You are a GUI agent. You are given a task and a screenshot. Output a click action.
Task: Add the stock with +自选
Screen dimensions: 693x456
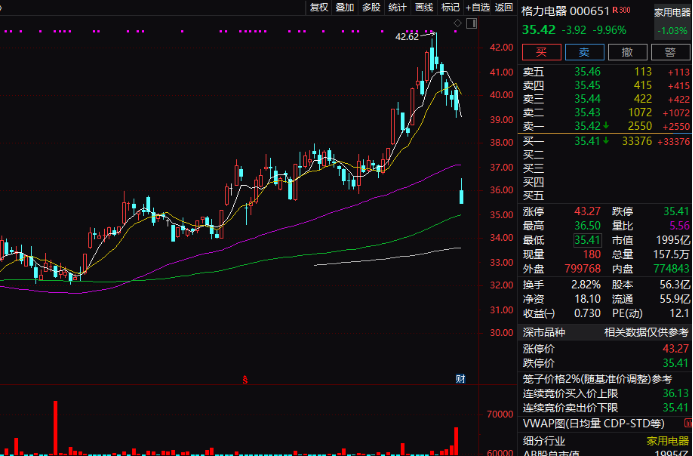point(478,7)
